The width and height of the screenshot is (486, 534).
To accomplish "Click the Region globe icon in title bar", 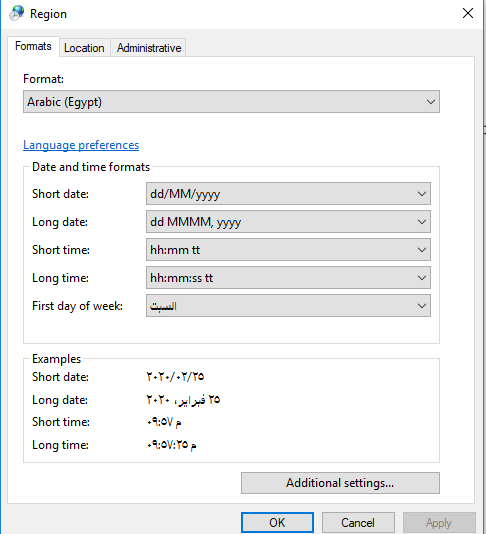I will click(x=16, y=13).
